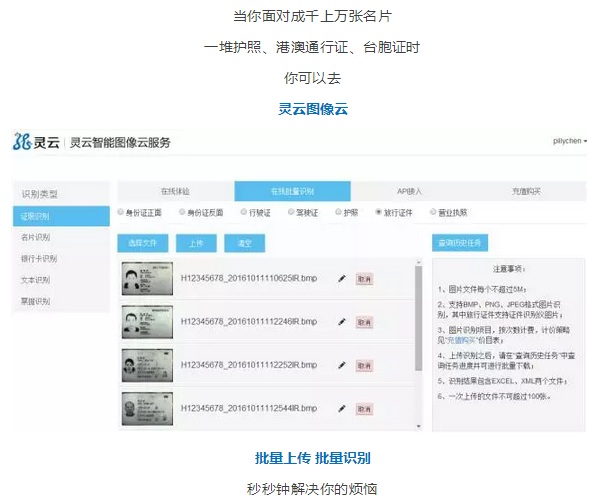This screenshot has width=589, height=501.
Task: Switch to the 在线体验 tab
Action: point(175,192)
